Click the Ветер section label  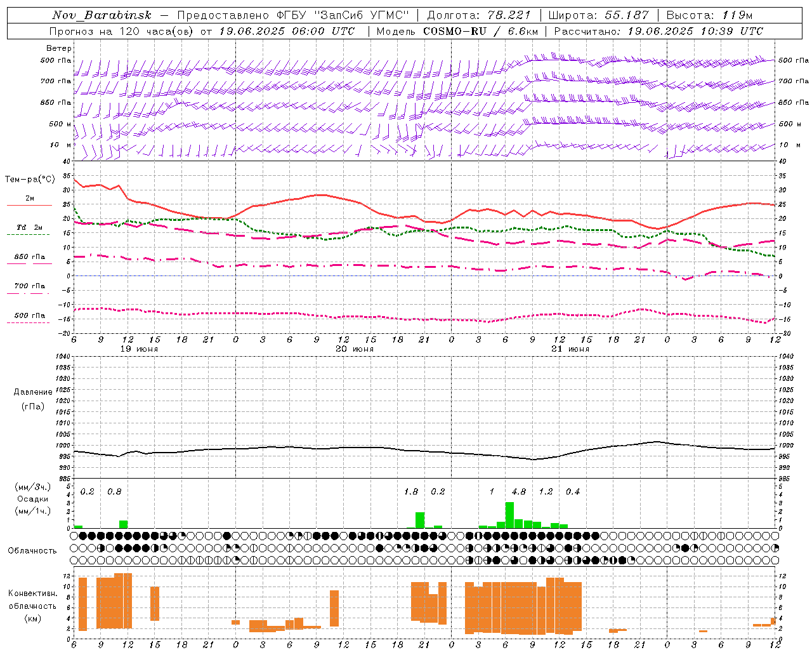pos(59,48)
